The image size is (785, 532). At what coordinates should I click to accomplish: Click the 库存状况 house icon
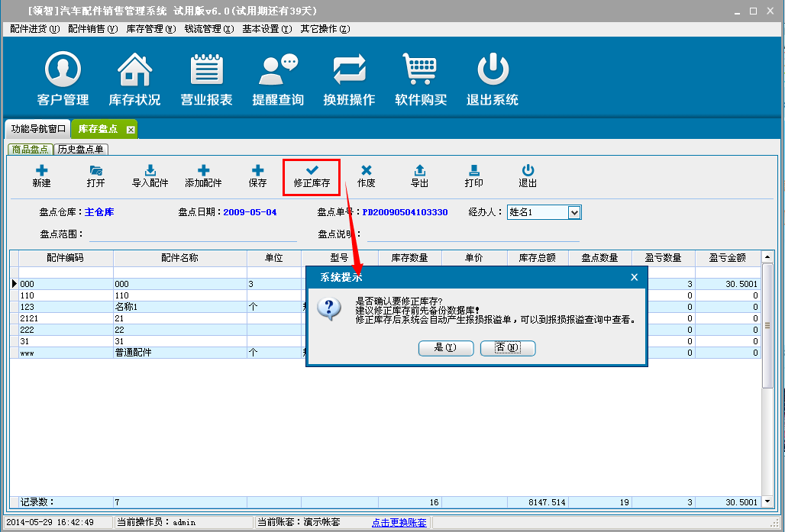click(134, 79)
